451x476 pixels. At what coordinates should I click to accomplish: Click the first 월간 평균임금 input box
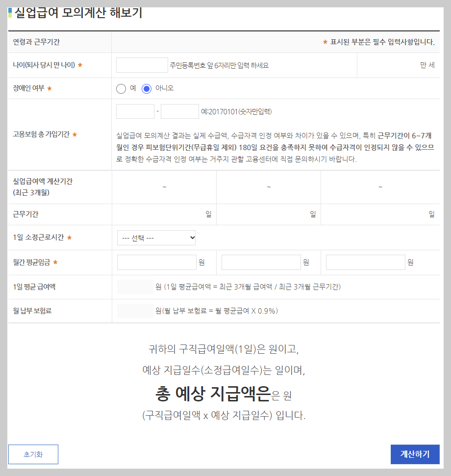(156, 262)
